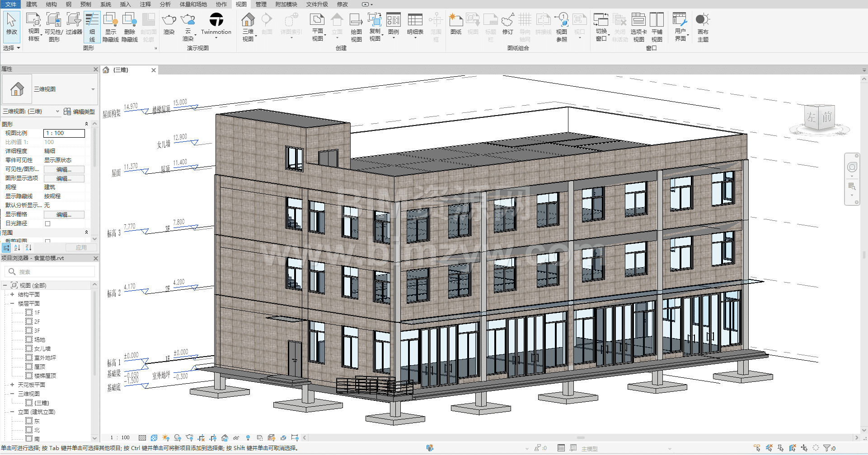The width and height of the screenshot is (868, 455).
Task: Click the 编辑类型 edit type button
Action: pos(80,111)
